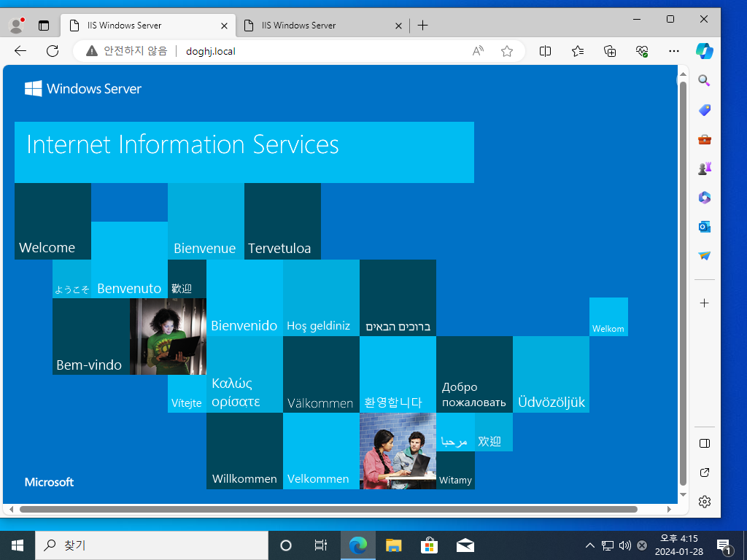This screenshot has height=560, width=747.
Task: Open Browser essentials heart icon
Action: (642, 51)
